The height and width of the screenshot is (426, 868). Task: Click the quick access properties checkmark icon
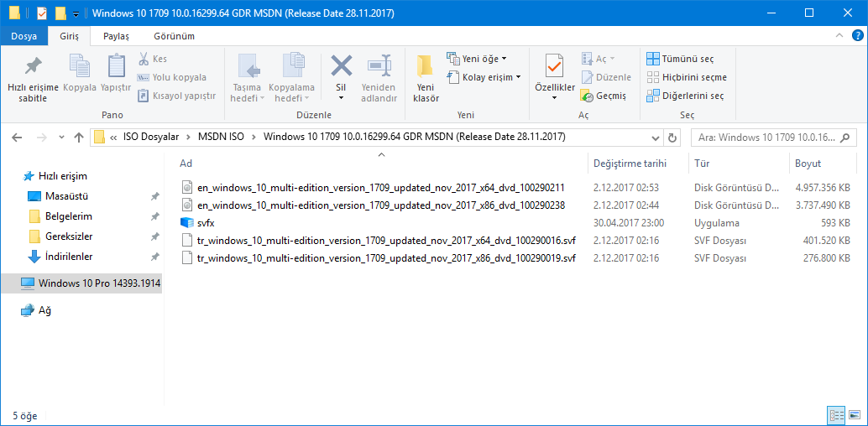click(x=41, y=13)
